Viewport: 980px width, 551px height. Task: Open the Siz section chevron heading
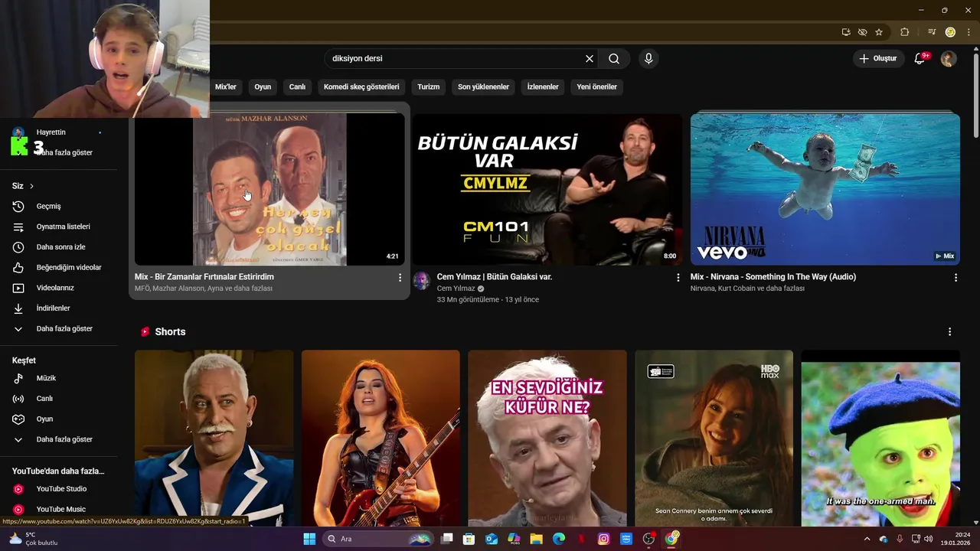pos(23,186)
